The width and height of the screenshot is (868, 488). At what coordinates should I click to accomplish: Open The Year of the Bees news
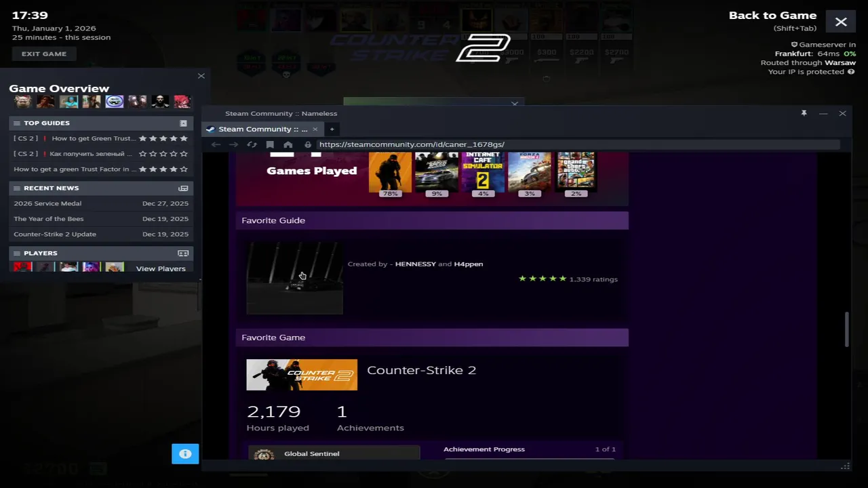(49, 219)
